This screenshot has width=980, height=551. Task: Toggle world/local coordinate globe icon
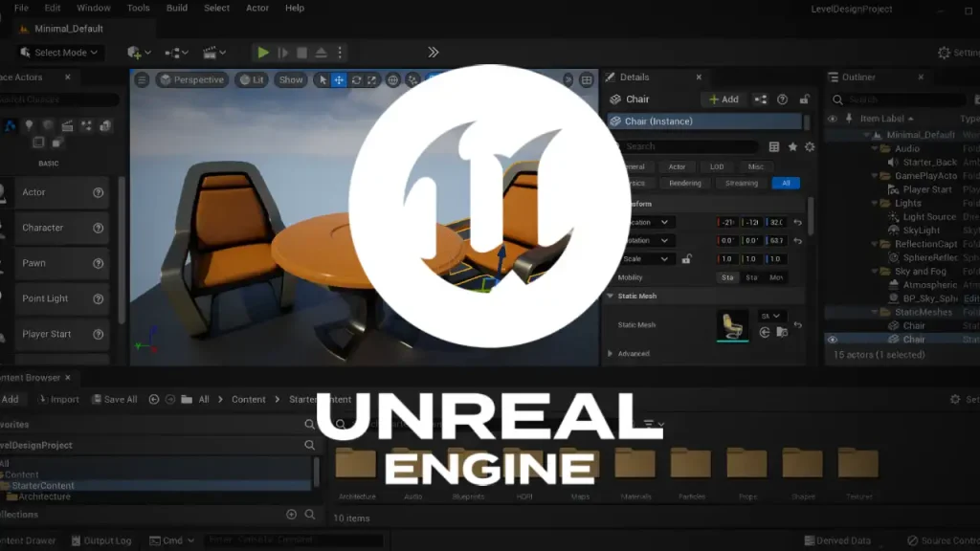(392, 80)
